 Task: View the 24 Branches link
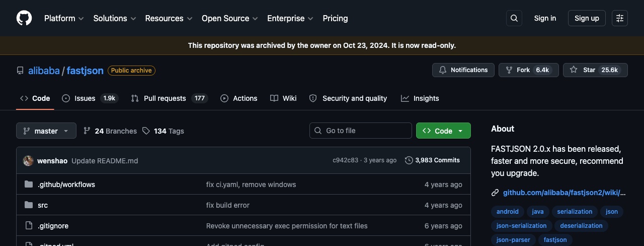[110, 131]
